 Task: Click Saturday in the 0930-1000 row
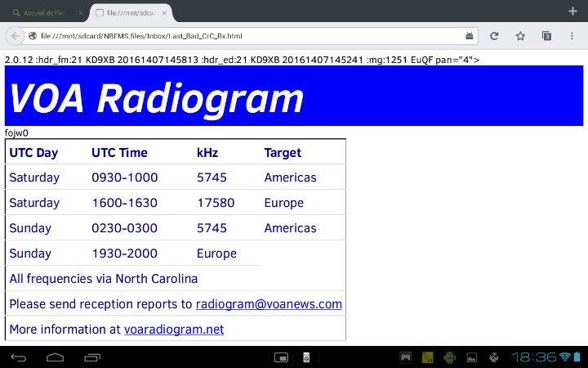click(x=34, y=177)
